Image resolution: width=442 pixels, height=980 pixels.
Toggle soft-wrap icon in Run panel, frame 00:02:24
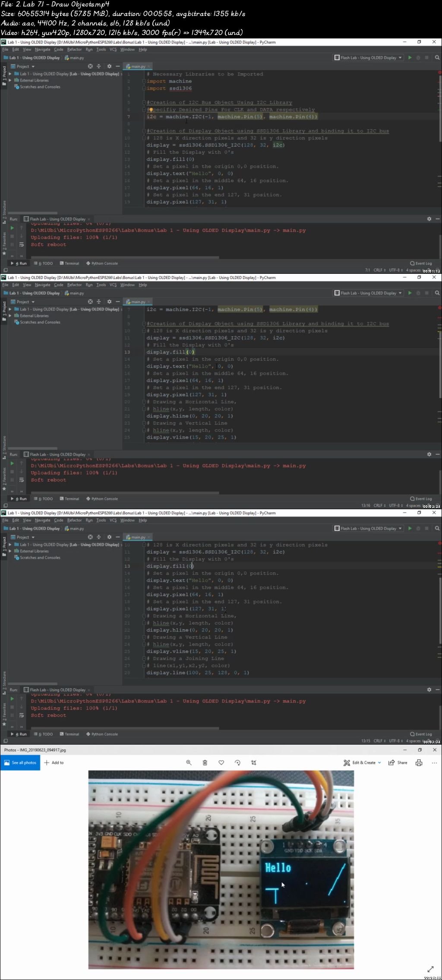click(21, 480)
